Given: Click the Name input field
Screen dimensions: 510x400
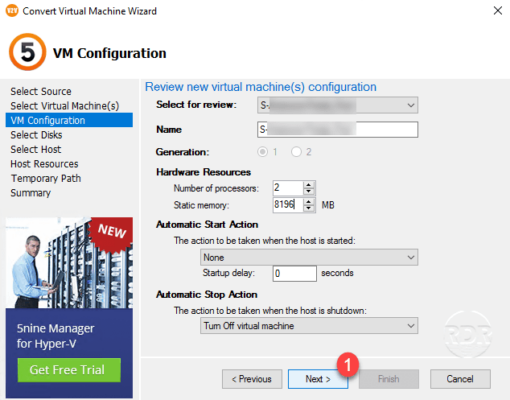Looking at the screenshot, I should coord(337,129).
